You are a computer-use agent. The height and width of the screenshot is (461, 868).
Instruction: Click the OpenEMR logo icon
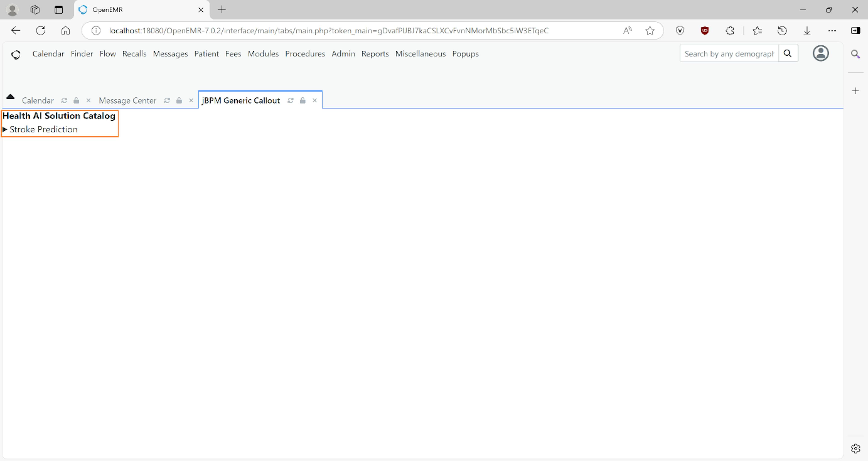coord(16,55)
